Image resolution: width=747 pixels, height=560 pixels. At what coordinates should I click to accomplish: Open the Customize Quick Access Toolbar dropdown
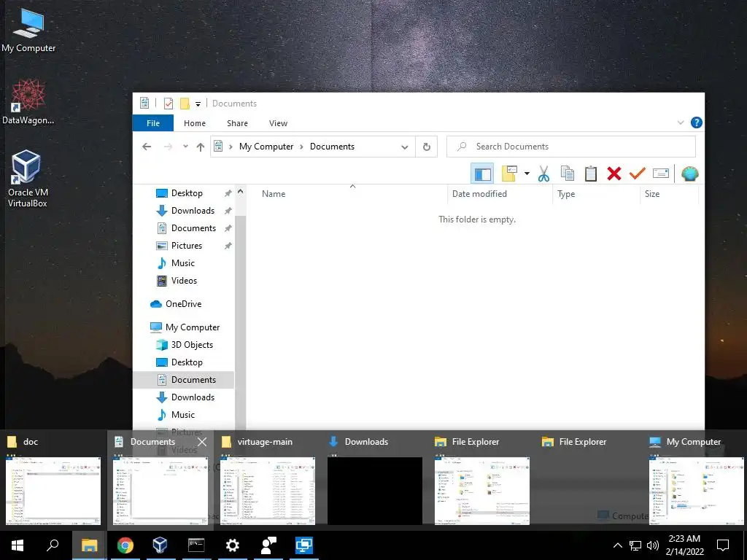point(198,104)
